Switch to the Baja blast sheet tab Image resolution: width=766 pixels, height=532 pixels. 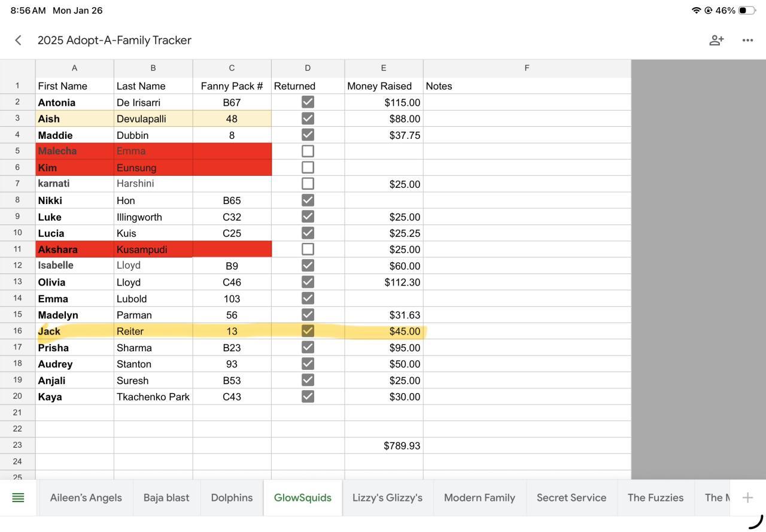coord(166,497)
